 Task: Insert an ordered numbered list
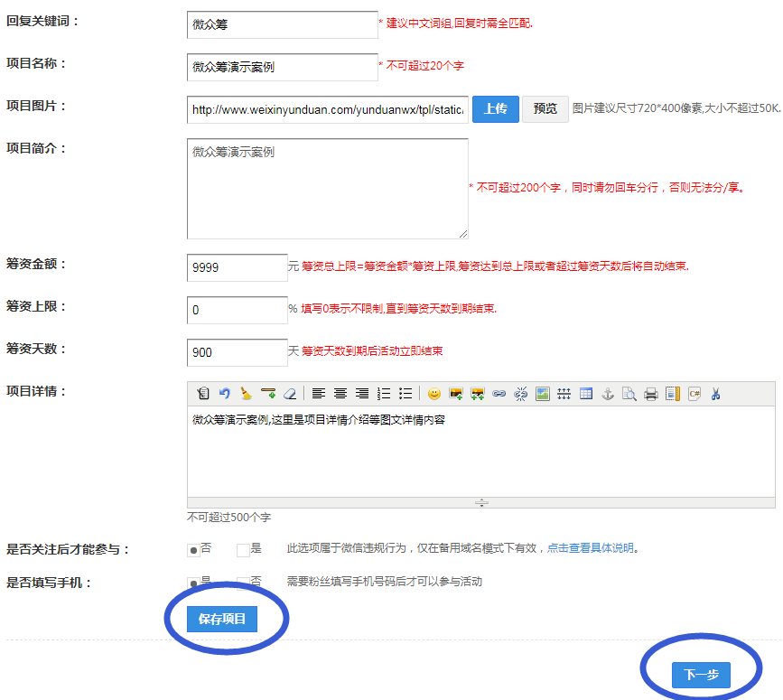pyautogui.click(x=384, y=394)
